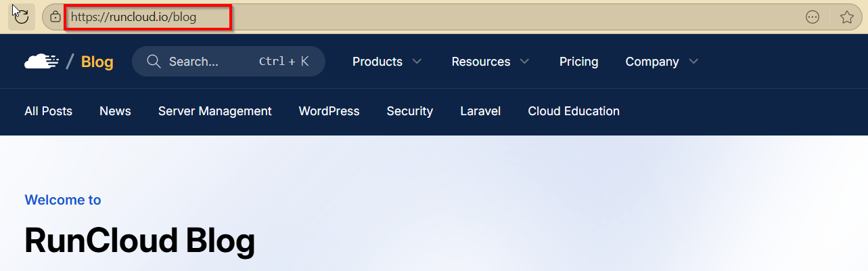Go to the Pricing page
The height and width of the screenshot is (271, 868).
click(578, 62)
